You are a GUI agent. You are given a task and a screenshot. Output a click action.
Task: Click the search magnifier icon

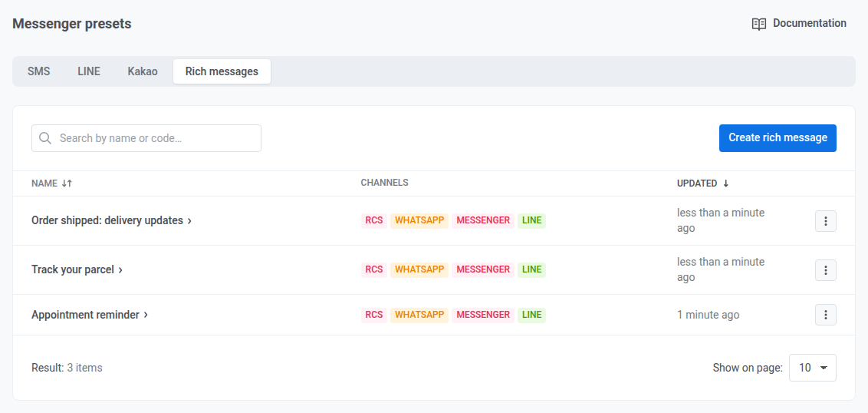45,138
